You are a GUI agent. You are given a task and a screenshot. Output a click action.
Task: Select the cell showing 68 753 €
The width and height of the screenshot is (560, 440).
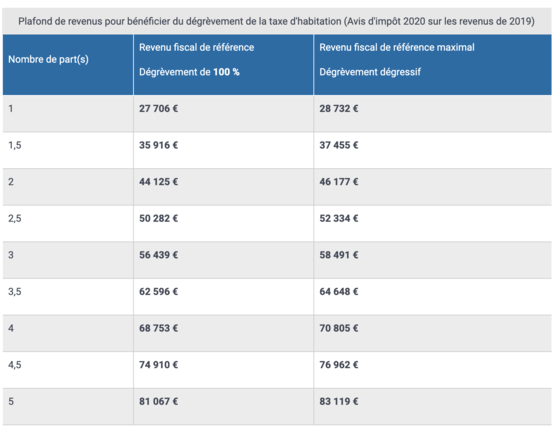coord(224,334)
